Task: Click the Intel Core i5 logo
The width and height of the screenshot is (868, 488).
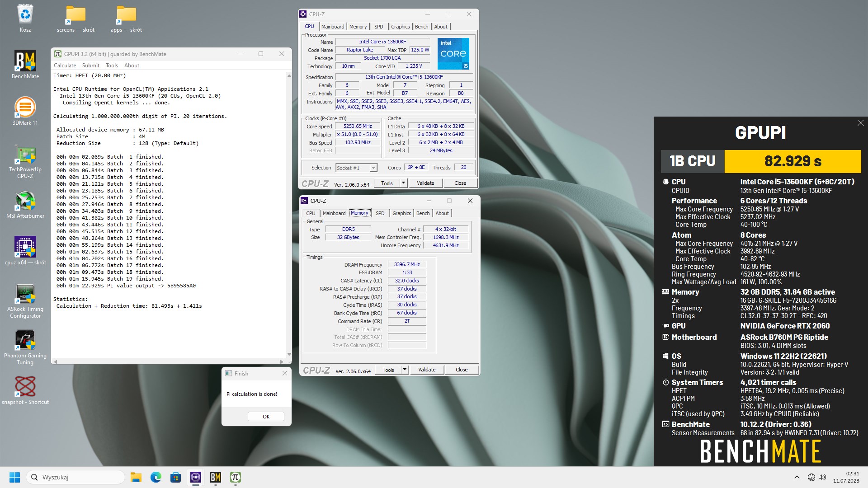Action: pos(453,53)
